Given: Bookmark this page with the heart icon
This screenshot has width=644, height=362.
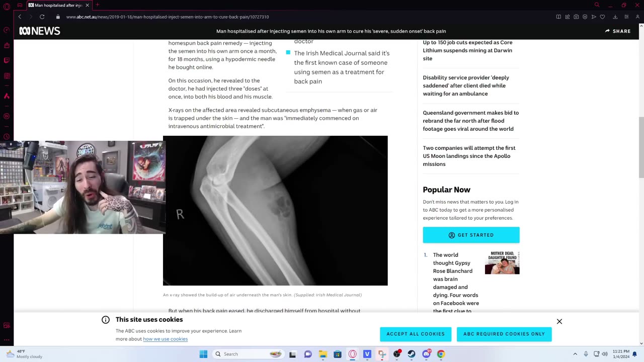Looking at the screenshot, I should tap(602, 17).
